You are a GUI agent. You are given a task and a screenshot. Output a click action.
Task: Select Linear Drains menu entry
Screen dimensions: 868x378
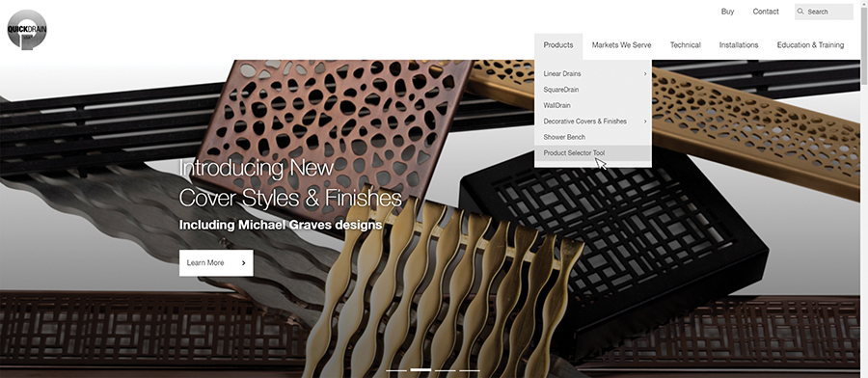[x=593, y=73]
